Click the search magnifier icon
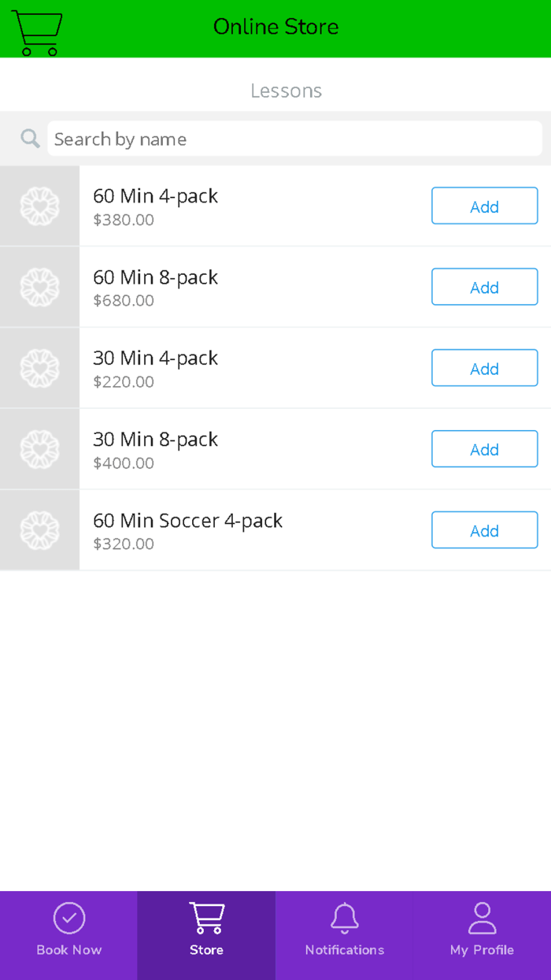Screen dimensions: 551x980 (31, 139)
